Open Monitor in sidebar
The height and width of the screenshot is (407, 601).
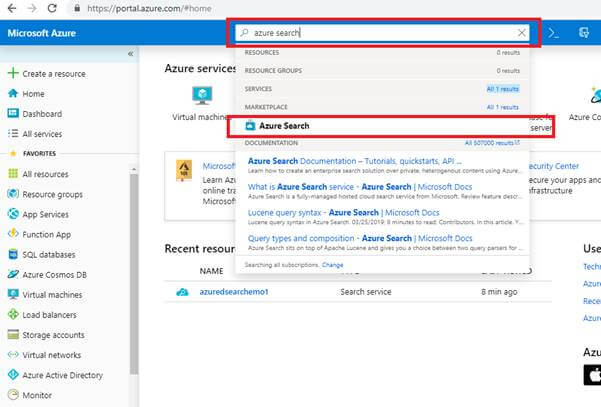point(37,395)
